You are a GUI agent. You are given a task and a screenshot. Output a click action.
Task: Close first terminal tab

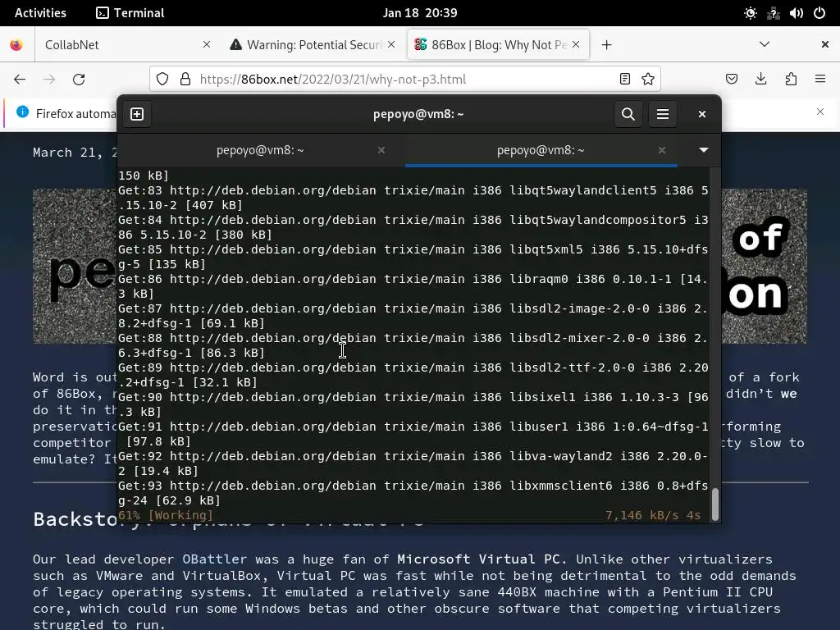(381, 150)
